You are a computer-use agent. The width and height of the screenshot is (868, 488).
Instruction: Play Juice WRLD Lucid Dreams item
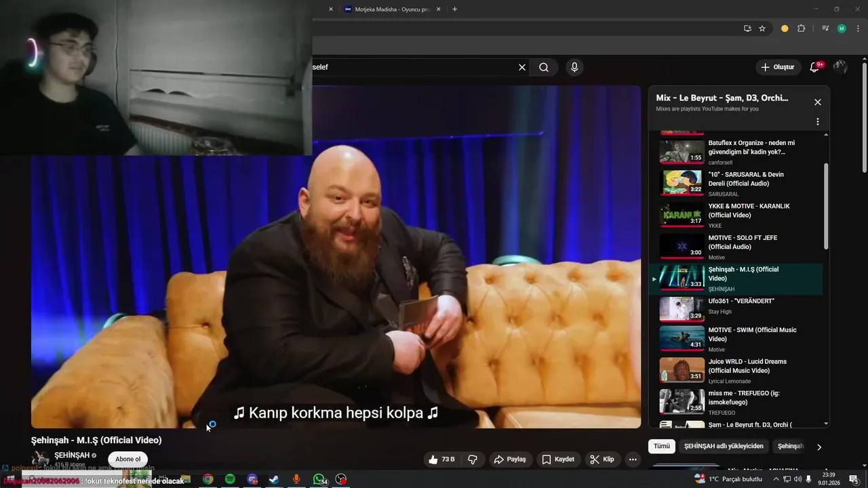(x=736, y=371)
